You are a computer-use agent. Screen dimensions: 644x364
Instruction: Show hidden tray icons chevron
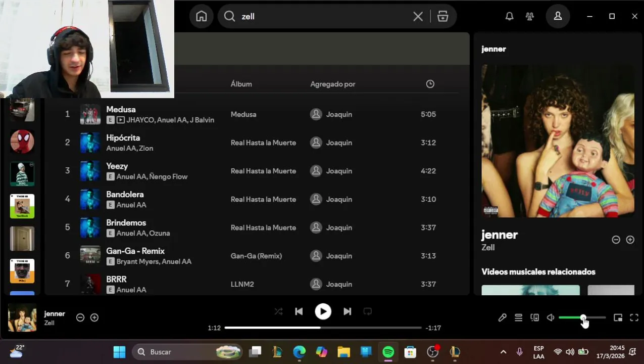click(503, 352)
